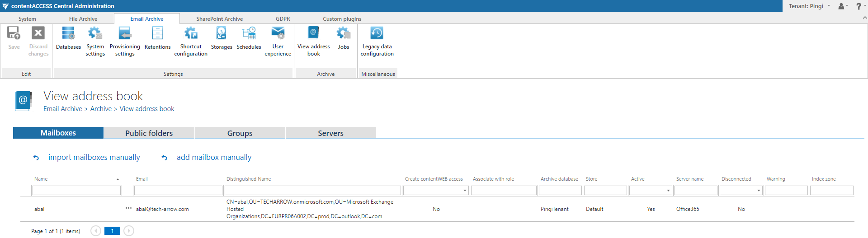The width and height of the screenshot is (868, 238).
Task: Switch to the SharePoint Archive ribbon tab
Action: tap(219, 19)
